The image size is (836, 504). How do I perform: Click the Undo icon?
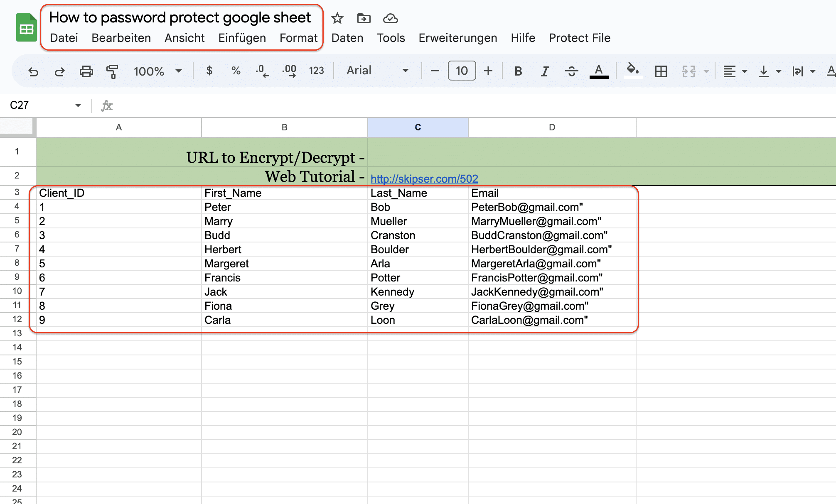(33, 71)
